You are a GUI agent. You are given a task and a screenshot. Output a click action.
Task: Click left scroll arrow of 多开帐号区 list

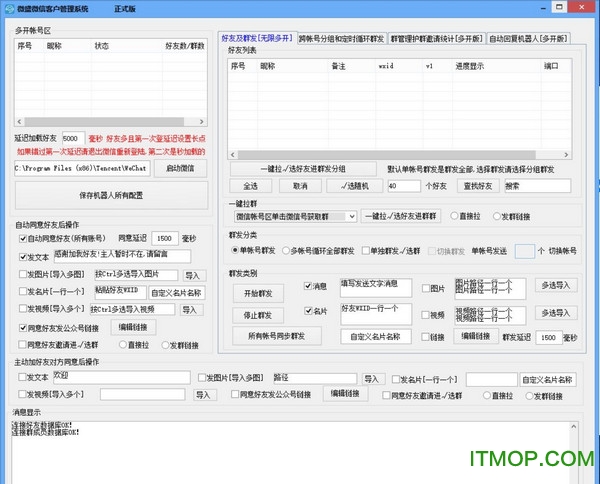19,122
